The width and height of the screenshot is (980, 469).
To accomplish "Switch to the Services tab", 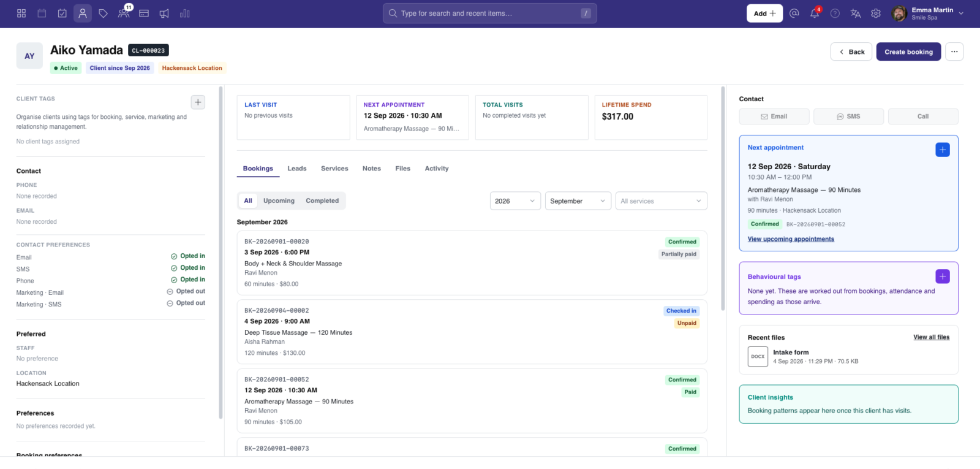I will 334,169.
